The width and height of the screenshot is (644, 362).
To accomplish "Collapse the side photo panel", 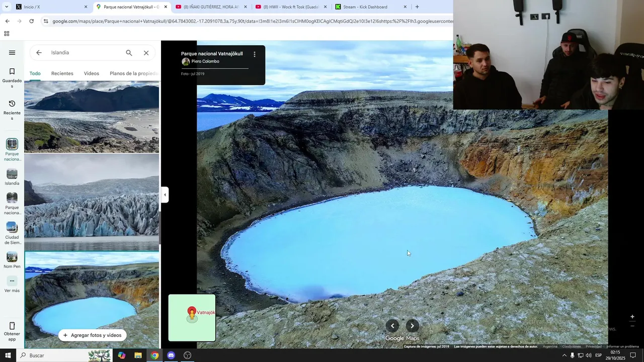I will pos(165,195).
